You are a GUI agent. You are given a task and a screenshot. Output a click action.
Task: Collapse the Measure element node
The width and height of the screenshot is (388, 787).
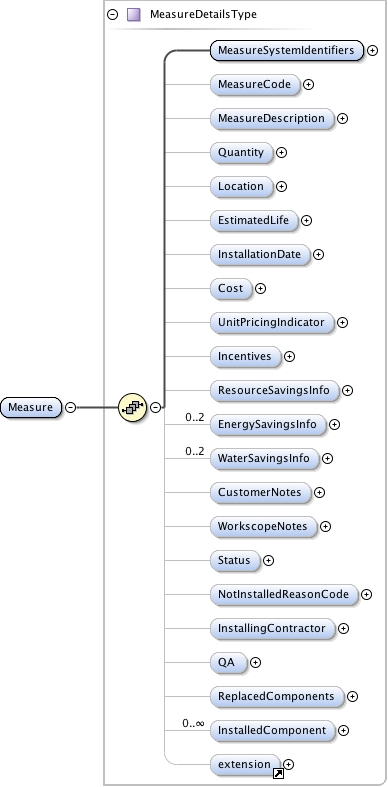click(x=71, y=408)
